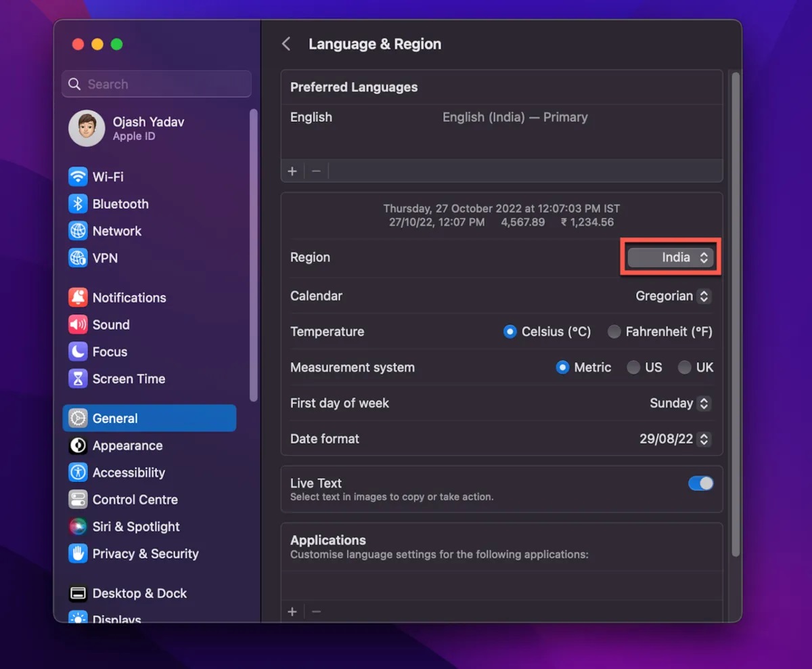Remove preferred language with minus button
The image size is (812, 669).
(316, 171)
